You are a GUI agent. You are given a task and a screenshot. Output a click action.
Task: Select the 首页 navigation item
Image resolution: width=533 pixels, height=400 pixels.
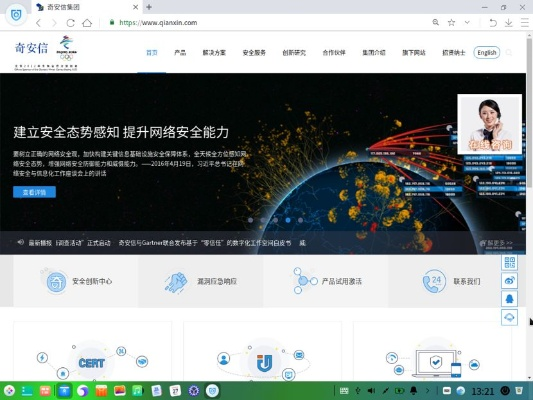point(152,53)
